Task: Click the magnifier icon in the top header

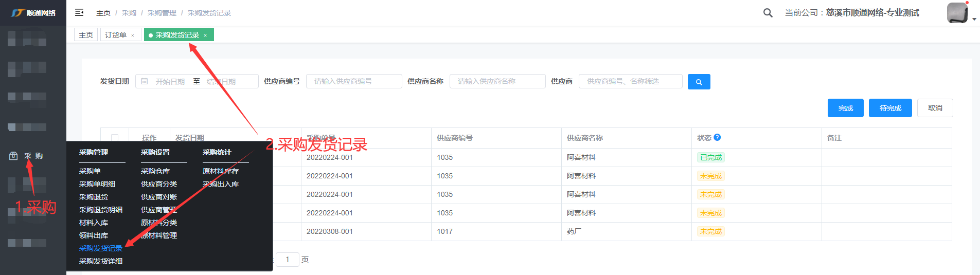Action: pyautogui.click(x=768, y=13)
